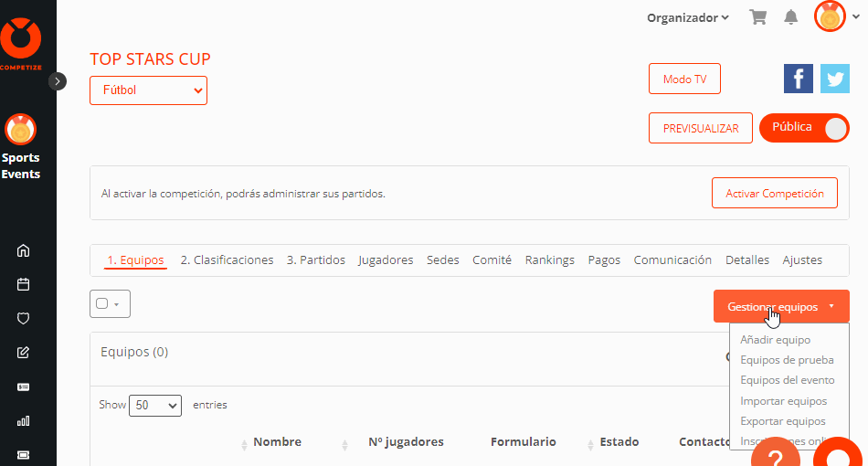The width and height of the screenshot is (868, 466).
Task: Sort the table by Nombre column
Action: point(278,441)
